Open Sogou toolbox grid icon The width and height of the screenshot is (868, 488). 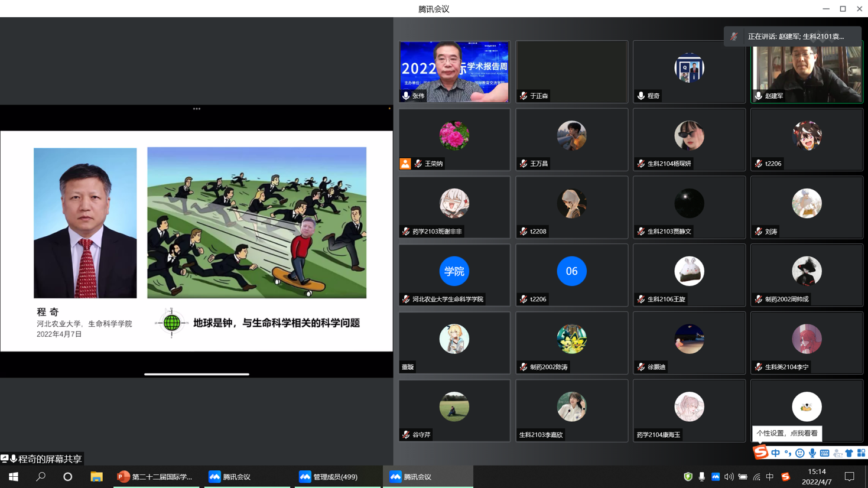coord(861,453)
